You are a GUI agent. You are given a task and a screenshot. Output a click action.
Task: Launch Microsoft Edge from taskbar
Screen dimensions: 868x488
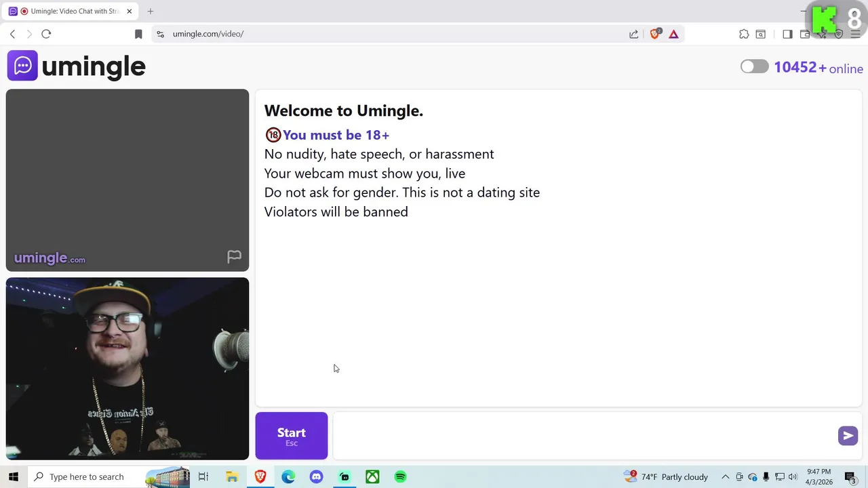[288, 476]
